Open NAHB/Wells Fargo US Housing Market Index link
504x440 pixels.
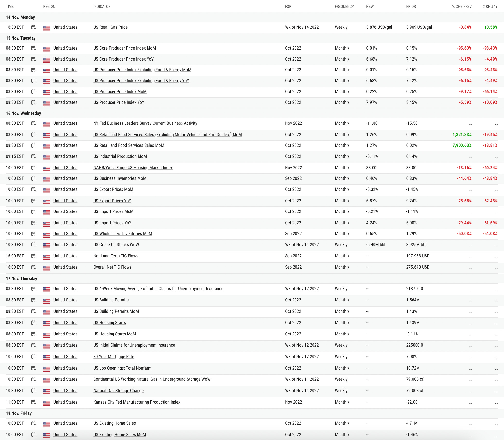tap(133, 168)
